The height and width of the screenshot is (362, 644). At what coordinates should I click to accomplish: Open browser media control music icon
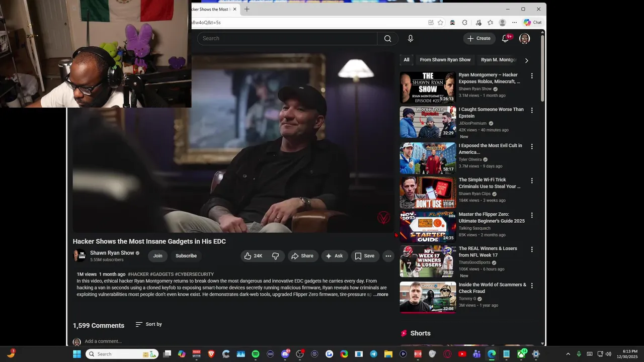click(478, 23)
